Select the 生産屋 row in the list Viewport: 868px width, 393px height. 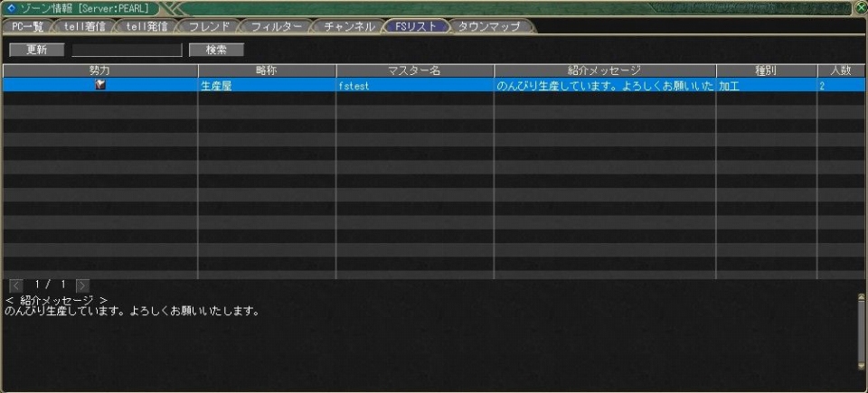pos(267,86)
